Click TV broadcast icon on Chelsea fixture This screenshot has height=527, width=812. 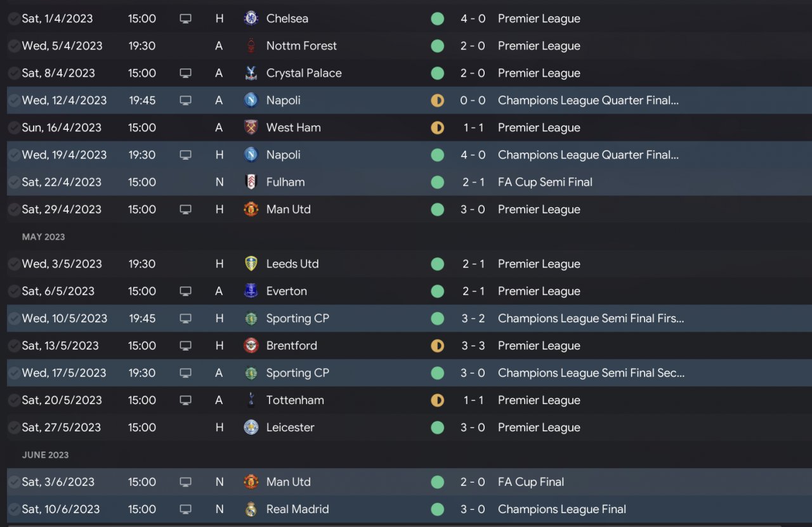pos(185,18)
